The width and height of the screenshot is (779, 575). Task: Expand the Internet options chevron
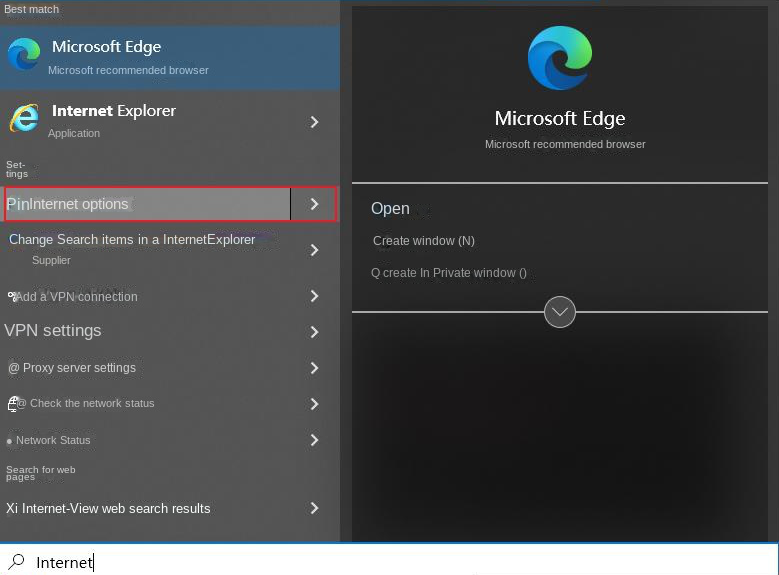[314, 204]
